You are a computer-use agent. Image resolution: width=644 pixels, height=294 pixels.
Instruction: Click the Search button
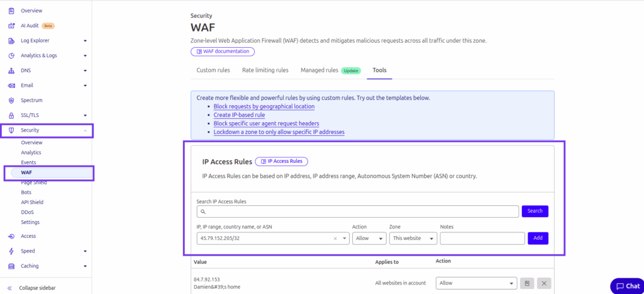tap(535, 212)
